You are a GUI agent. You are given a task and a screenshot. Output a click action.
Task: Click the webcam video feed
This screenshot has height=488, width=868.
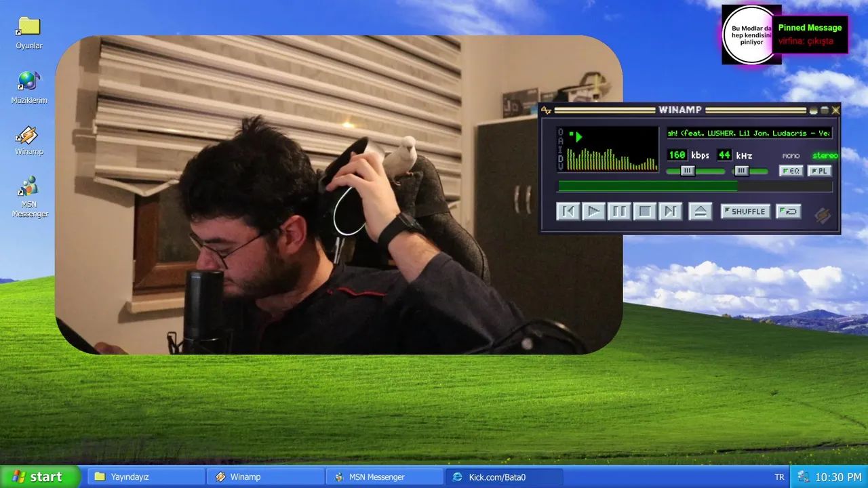[x=338, y=195]
